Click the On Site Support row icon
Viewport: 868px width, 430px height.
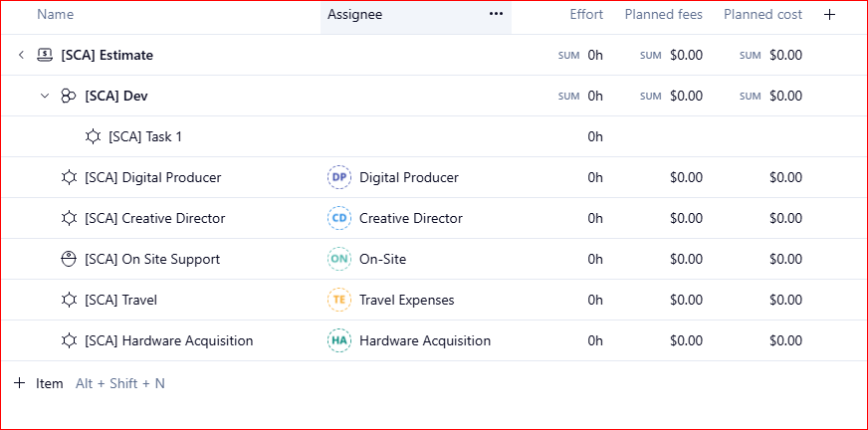click(69, 259)
